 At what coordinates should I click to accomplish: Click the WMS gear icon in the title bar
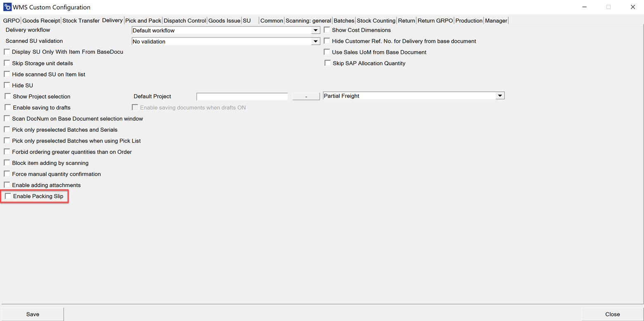7,7
